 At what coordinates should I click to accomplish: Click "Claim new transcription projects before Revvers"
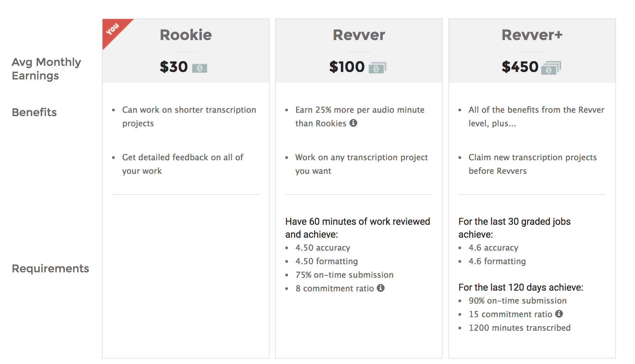[x=532, y=164]
